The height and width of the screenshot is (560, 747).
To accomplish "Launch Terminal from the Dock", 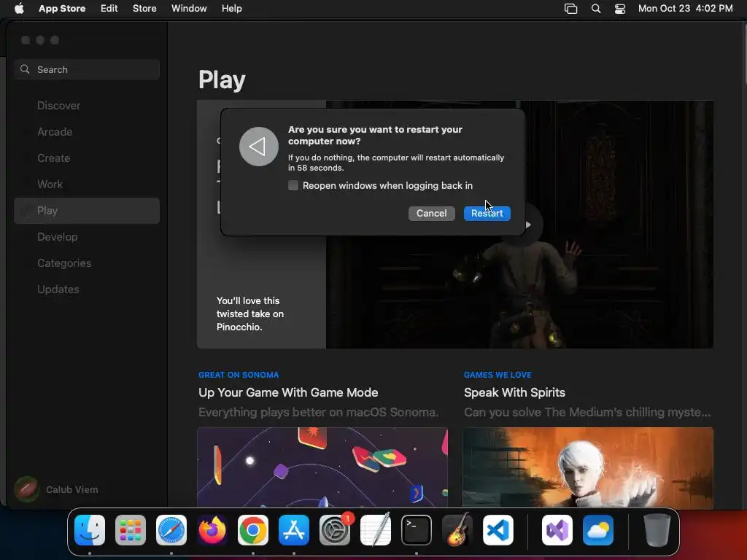I will 417,530.
